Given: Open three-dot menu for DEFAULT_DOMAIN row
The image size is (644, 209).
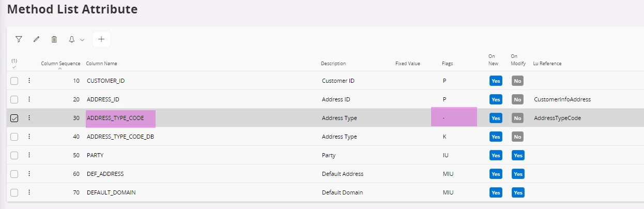Looking at the screenshot, I should (29, 192).
